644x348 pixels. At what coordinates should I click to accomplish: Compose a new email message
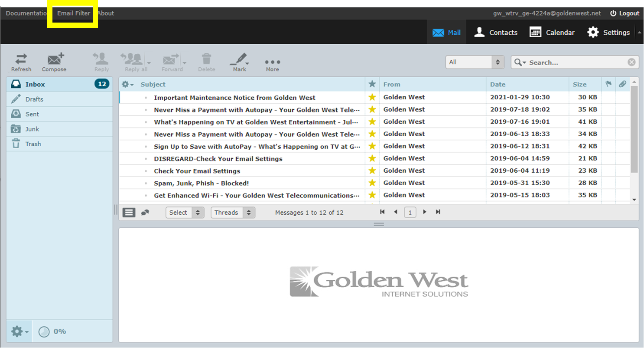54,62
